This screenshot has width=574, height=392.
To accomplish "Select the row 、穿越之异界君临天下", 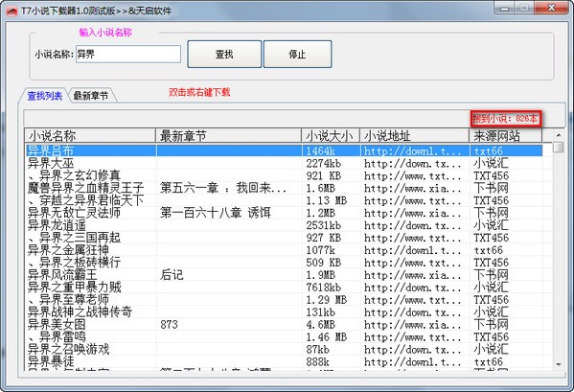I will click(x=284, y=200).
